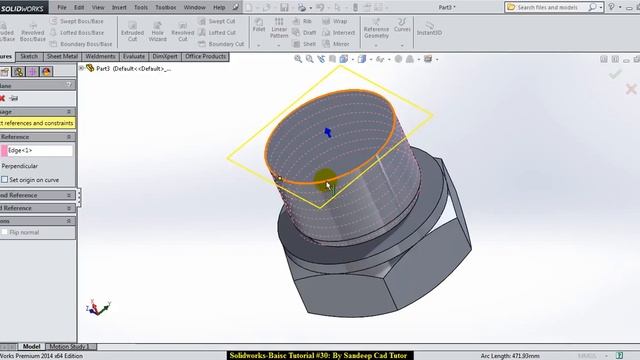The height and width of the screenshot is (360, 640).
Task: Click the Save icon in title bar
Action: (x=284, y=7)
